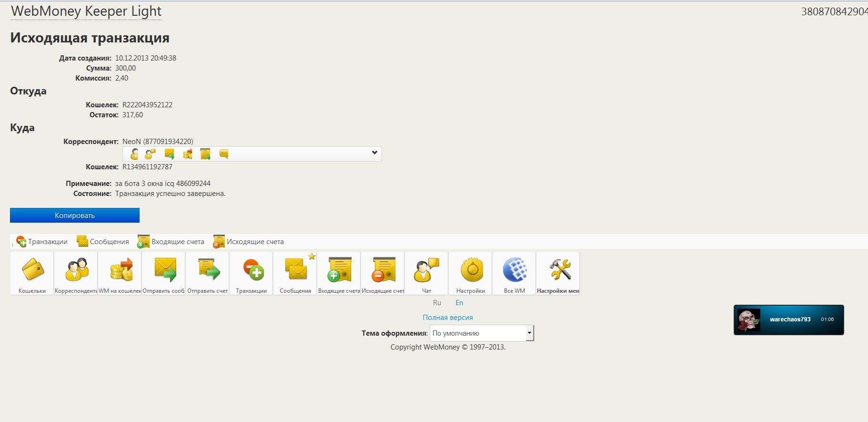
Task: Launch the Чат chat tile
Action: point(426,273)
